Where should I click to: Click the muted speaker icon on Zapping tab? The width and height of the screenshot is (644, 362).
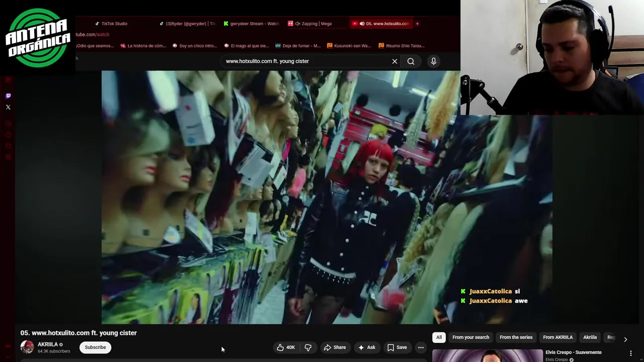point(297,24)
